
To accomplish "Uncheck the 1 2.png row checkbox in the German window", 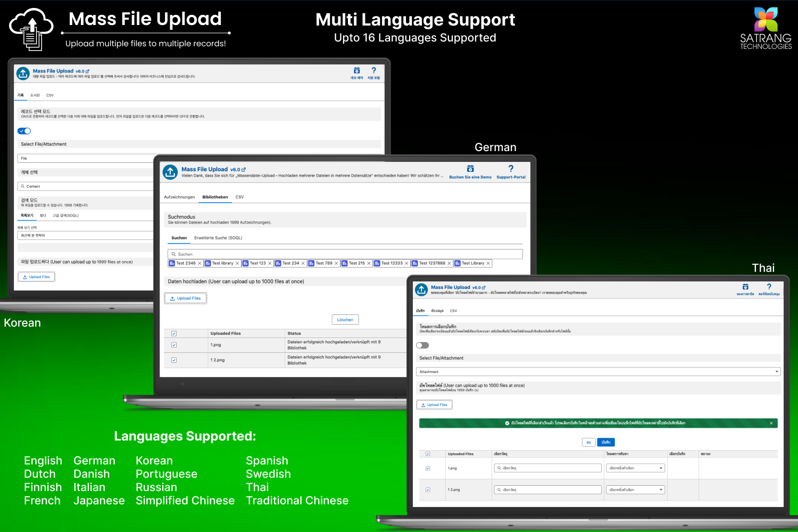I will pyautogui.click(x=174, y=360).
